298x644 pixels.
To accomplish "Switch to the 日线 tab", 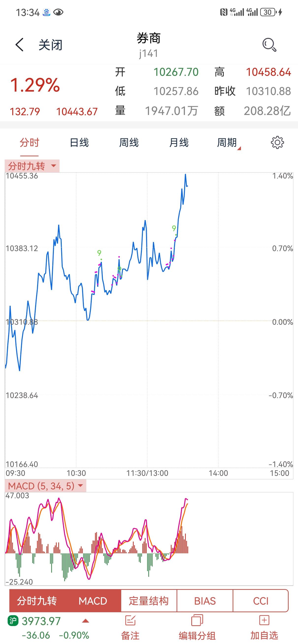I will coord(79,143).
